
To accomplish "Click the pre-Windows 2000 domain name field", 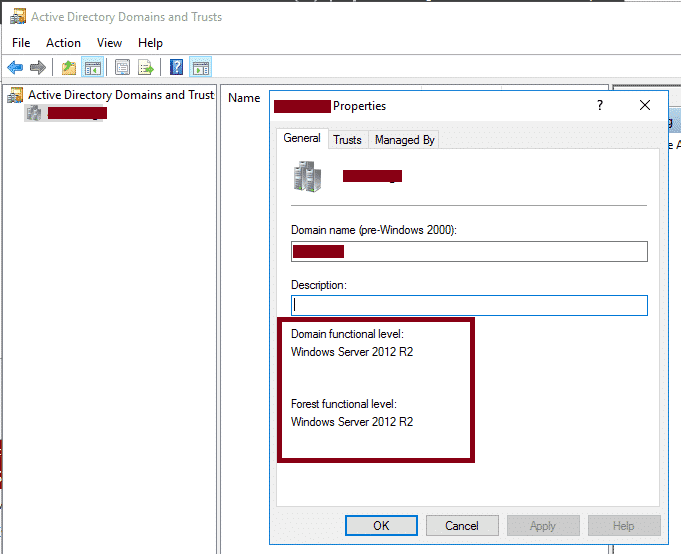I will click(x=469, y=252).
